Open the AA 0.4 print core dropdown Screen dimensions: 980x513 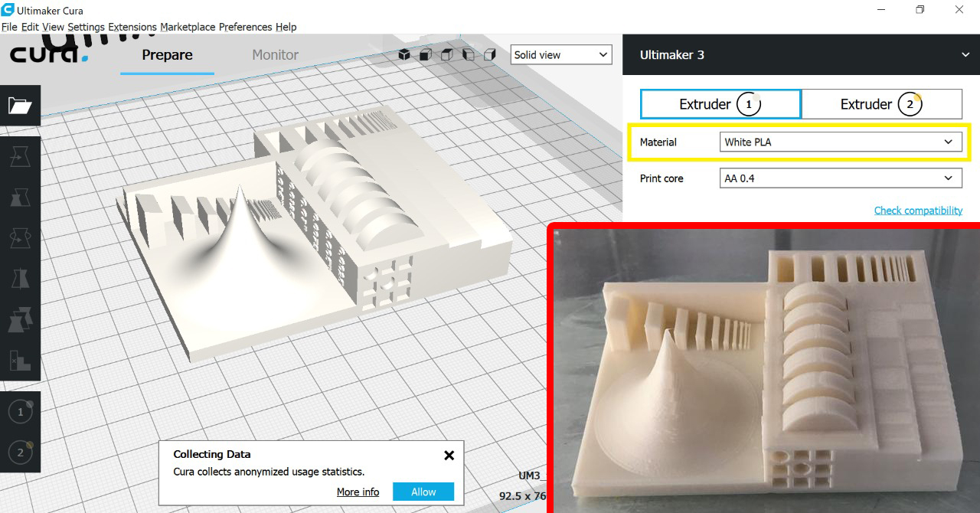click(x=841, y=178)
